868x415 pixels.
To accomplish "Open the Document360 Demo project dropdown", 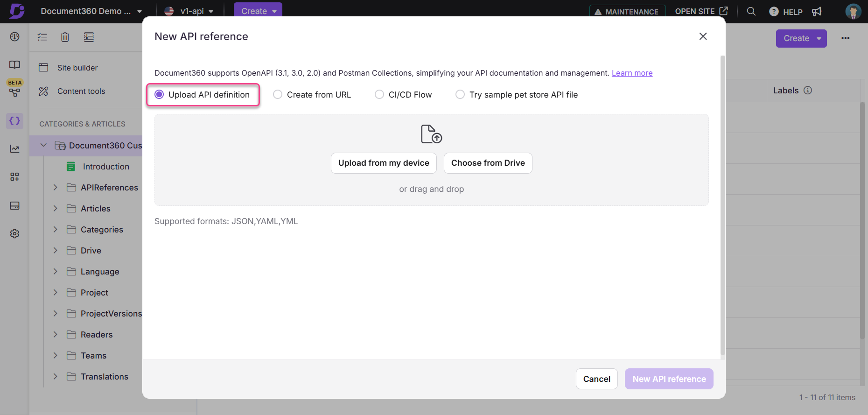I will click(x=91, y=11).
